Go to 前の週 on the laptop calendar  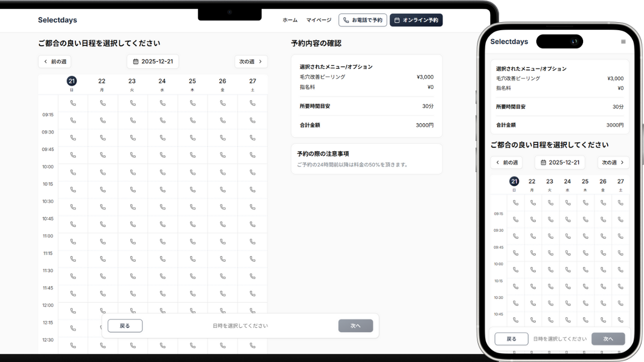54,61
